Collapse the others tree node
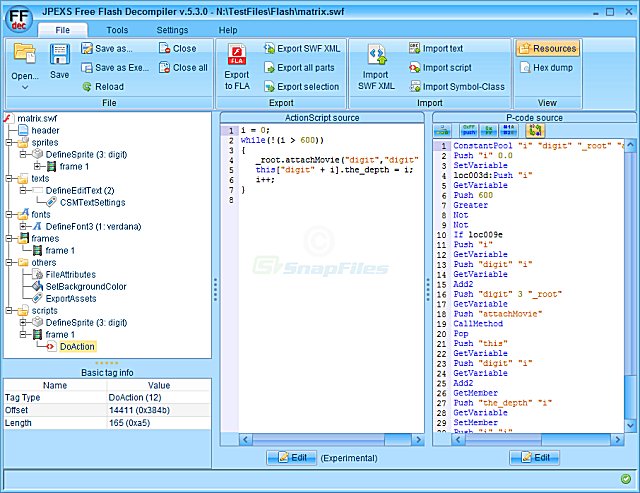This screenshot has width=640, height=493. click(x=9, y=262)
